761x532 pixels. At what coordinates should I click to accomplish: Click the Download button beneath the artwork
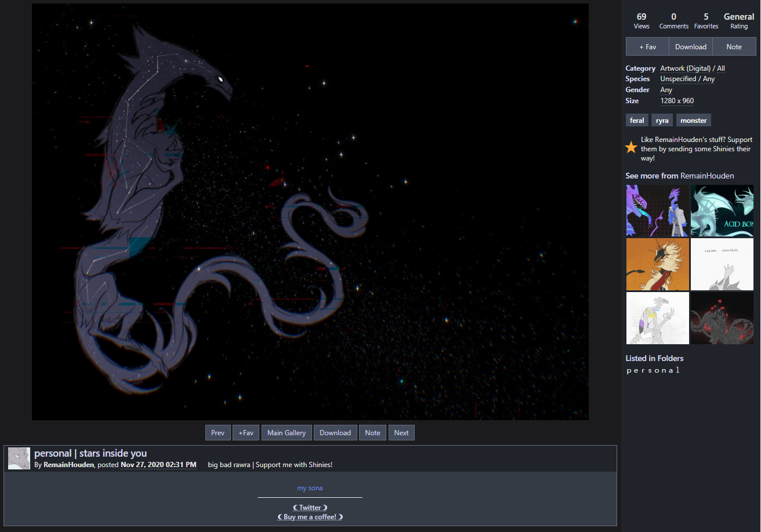(x=335, y=433)
